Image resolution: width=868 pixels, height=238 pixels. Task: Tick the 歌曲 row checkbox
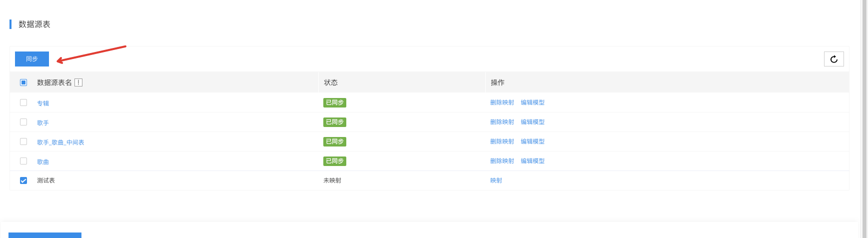point(23,161)
